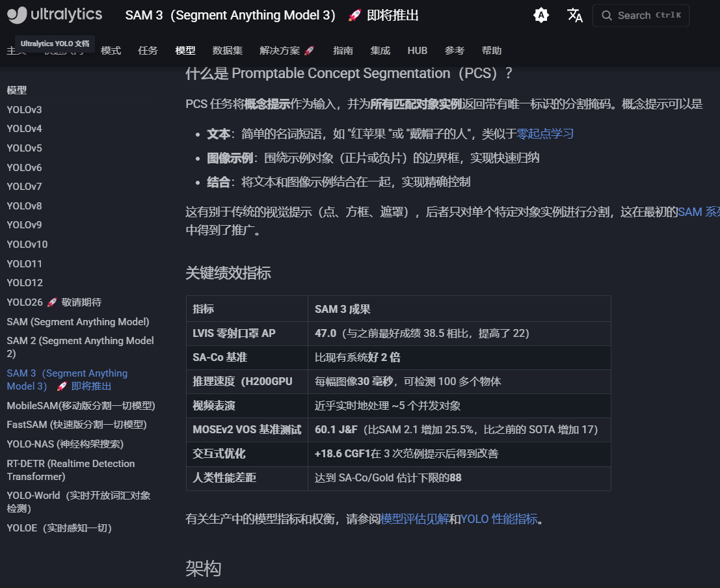This screenshot has width=720, height=588.
Task: Open SAM 2 (Segment Anything Model 2) link
Action: 81,347
